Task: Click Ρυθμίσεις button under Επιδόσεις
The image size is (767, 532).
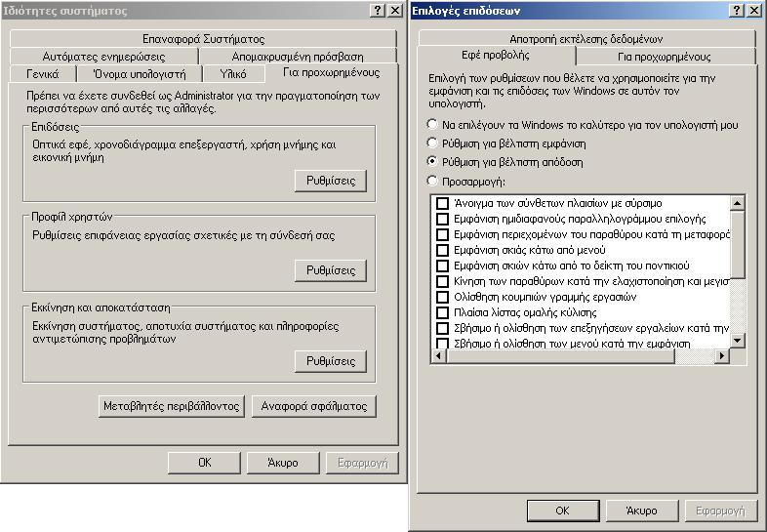Action: 331,181
